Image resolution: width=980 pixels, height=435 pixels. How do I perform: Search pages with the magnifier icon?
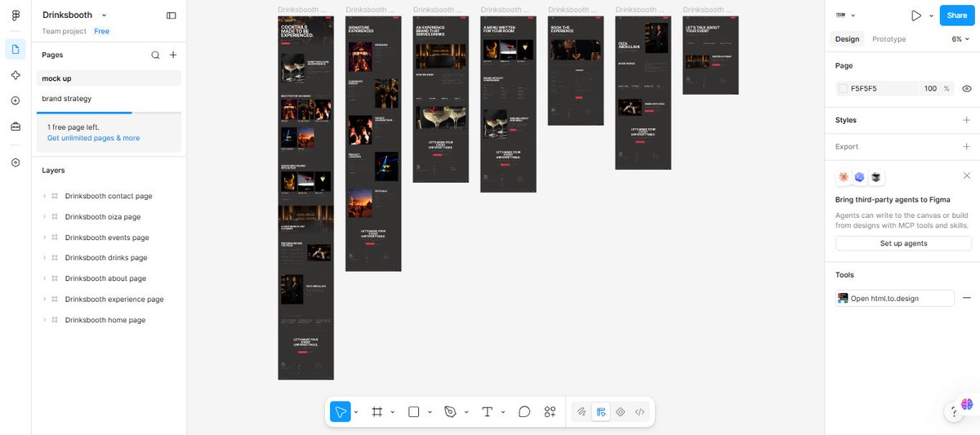pos(155,55)
